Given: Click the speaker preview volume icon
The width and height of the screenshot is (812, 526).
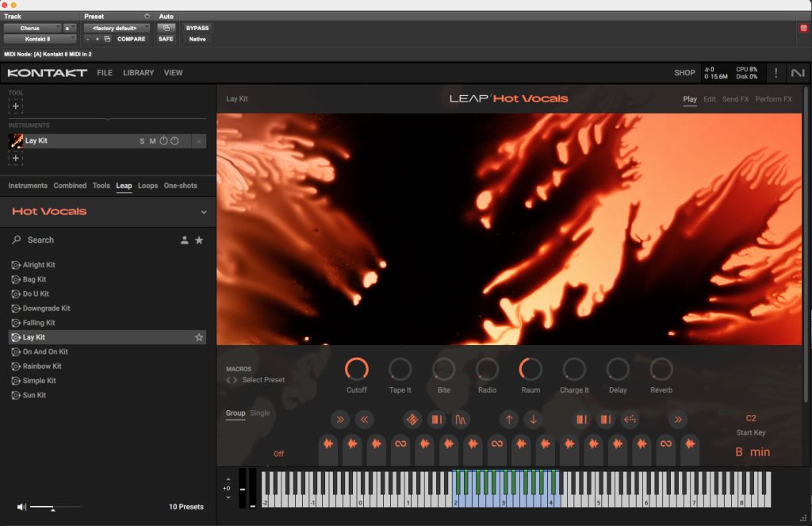Looking at the screenshot, I should (21, 507).
